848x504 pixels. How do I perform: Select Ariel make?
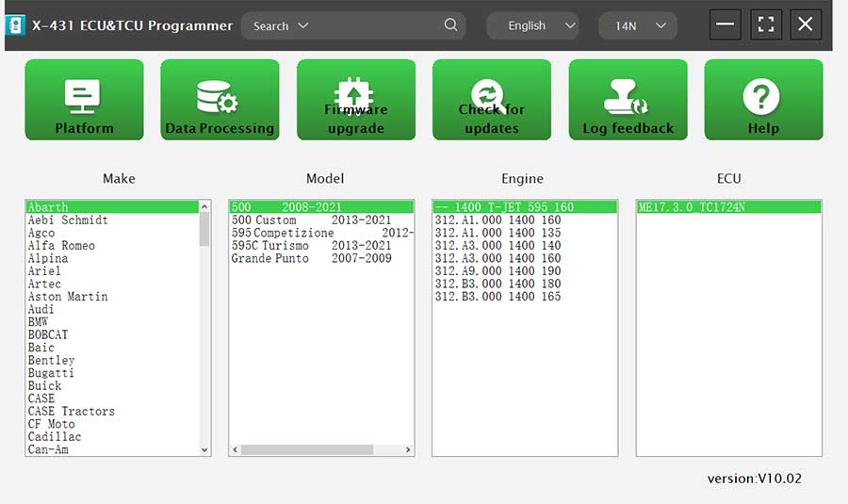[x=112, y=271]
